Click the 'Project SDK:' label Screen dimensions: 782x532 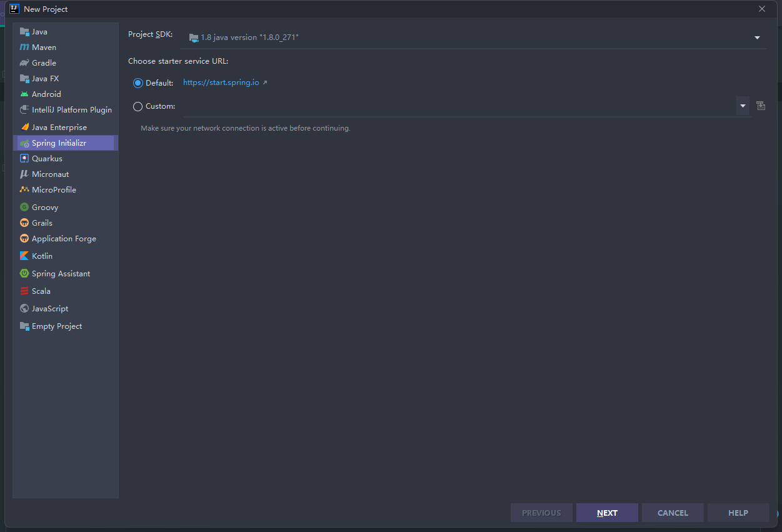tap(150, 34)
